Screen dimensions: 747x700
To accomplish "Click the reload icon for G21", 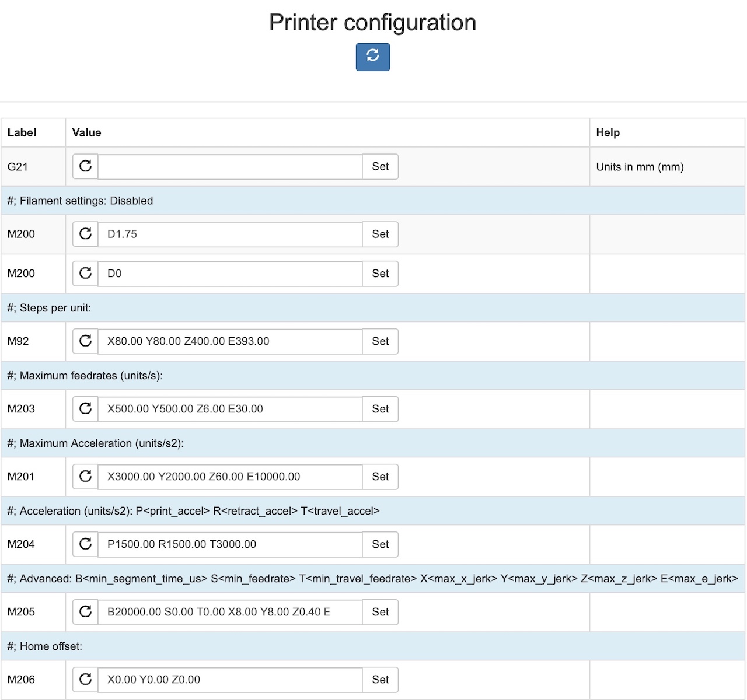I will tap(85, 166).
